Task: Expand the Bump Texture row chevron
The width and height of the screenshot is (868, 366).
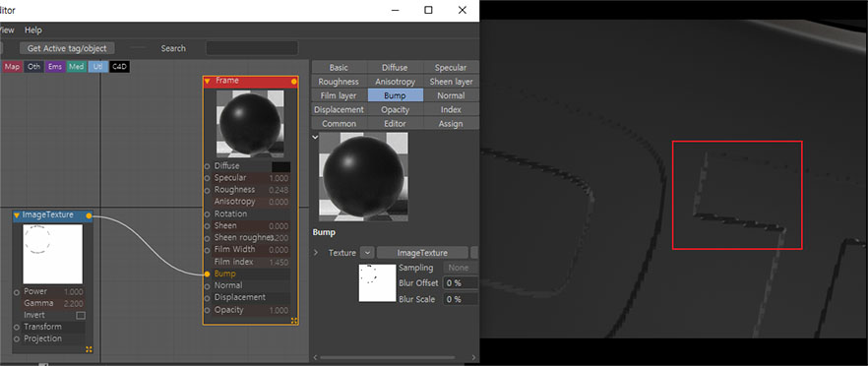Action: point(316,253)
